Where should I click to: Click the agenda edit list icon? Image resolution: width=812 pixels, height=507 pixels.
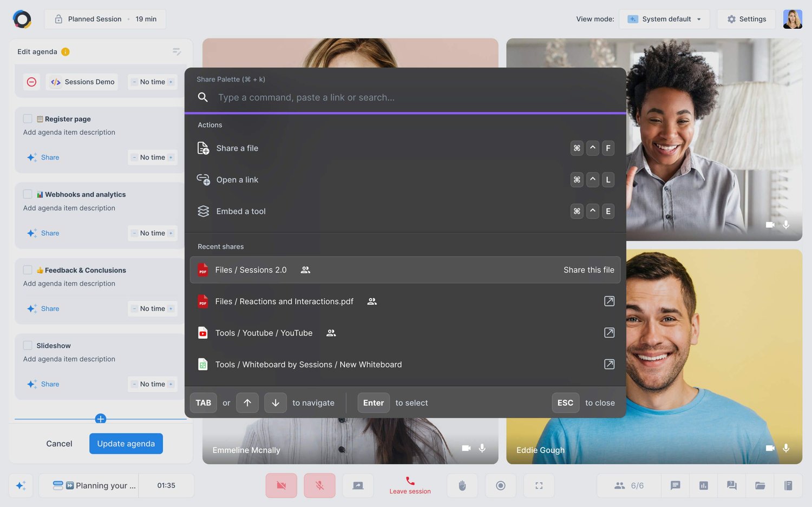(176, 51)
